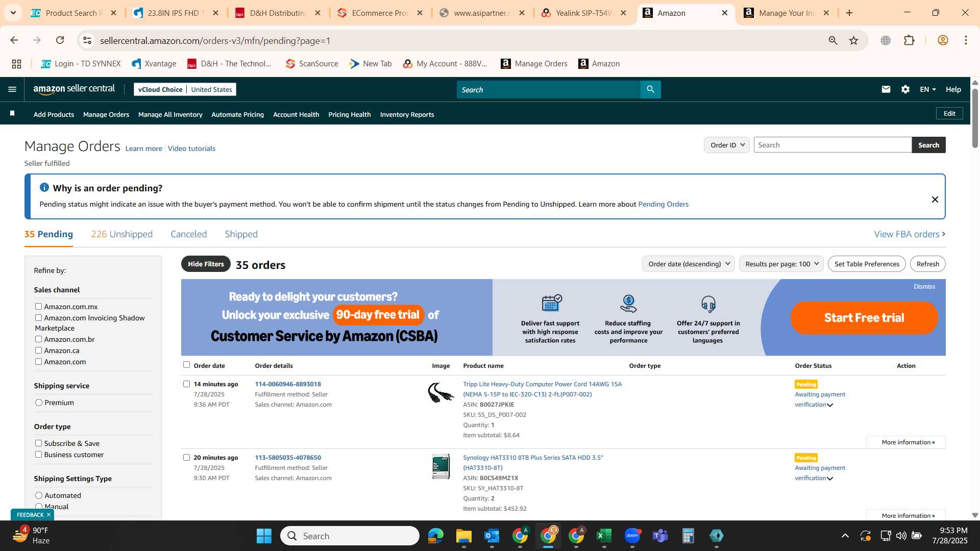Viewport: 980px width, 551px height.
Task: Open Account Health menu item
Action: coord(296,114)
